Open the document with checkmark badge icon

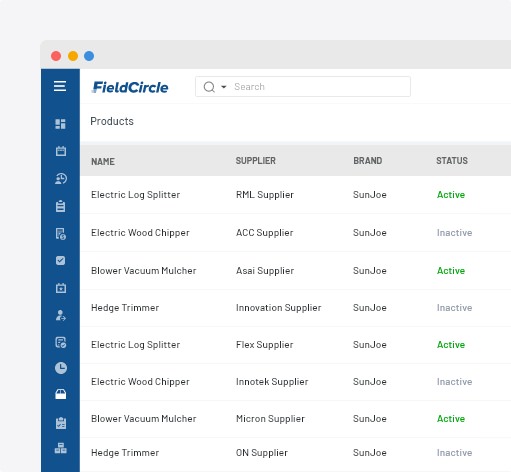[61, 342]
